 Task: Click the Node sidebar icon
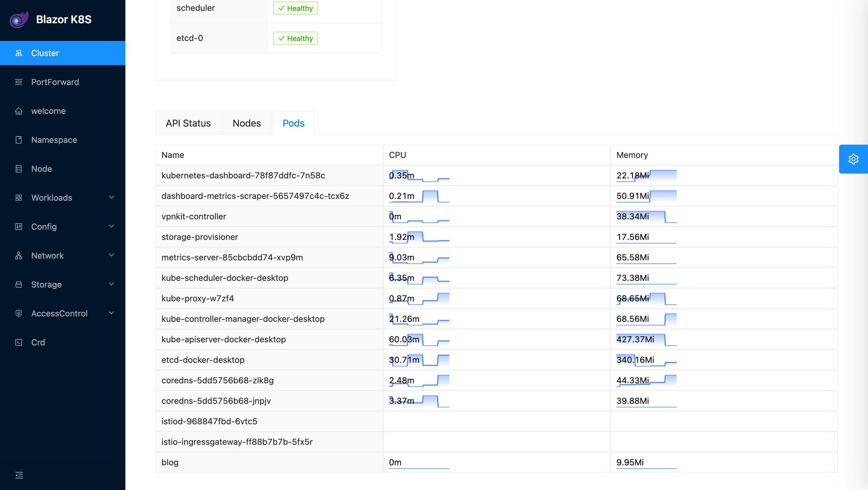(x=19, y=169)
